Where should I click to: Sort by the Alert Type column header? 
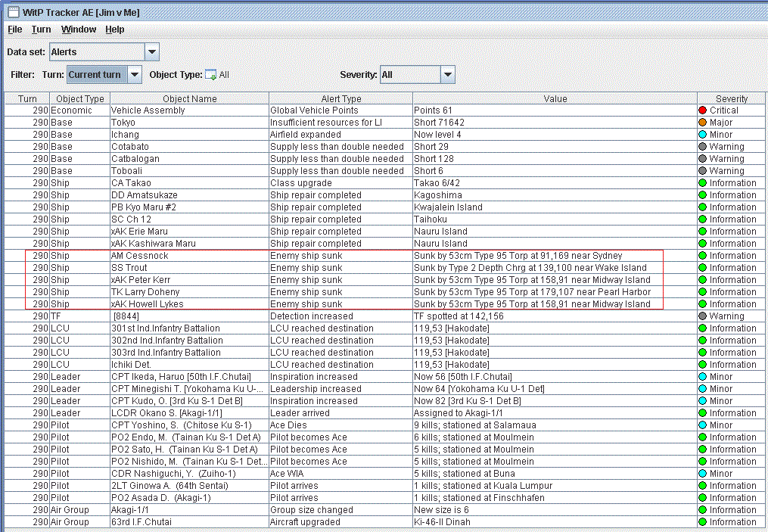pos(341,98)
